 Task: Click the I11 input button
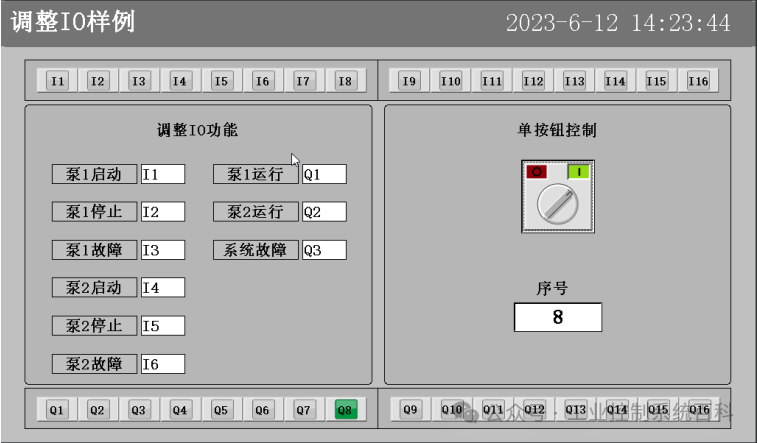click(492, 81)
